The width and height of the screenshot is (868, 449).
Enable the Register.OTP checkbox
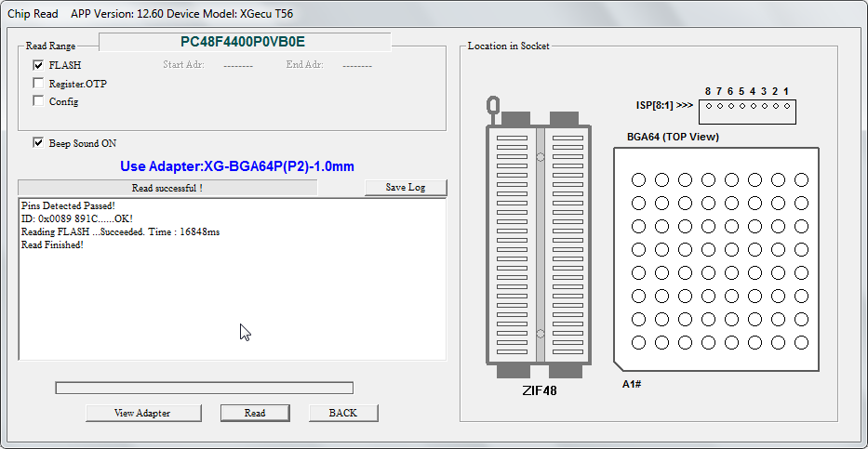point(38,84)
